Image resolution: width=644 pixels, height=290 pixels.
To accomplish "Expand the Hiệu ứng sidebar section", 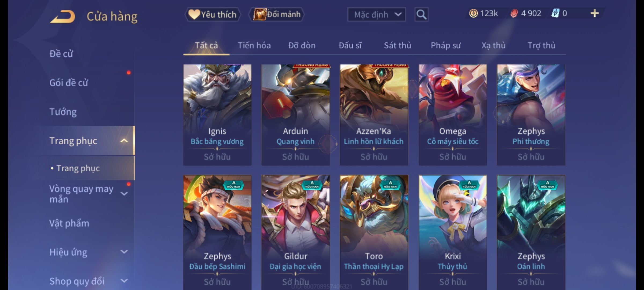I will (x=124, y=252).
